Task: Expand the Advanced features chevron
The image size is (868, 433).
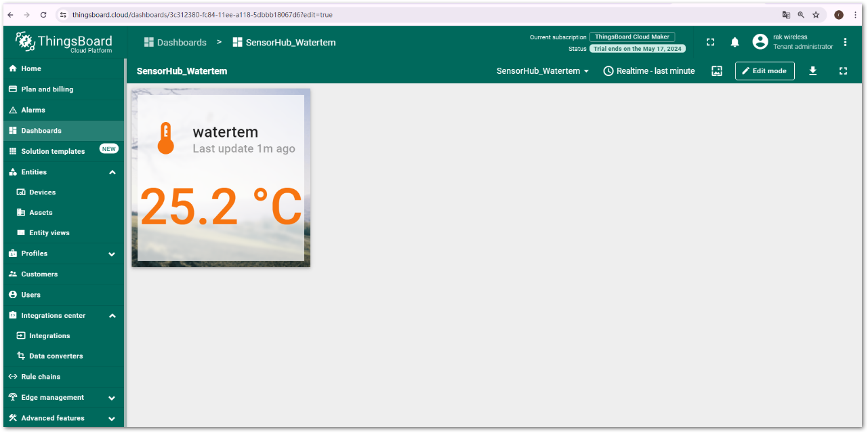Action: pyautogui.click(x=112, y=419)
